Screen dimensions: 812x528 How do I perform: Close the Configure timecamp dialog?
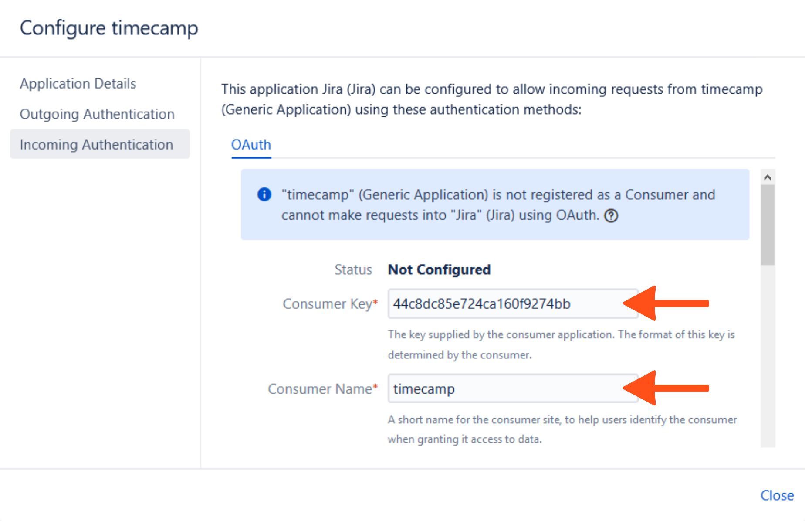(777, 495)
